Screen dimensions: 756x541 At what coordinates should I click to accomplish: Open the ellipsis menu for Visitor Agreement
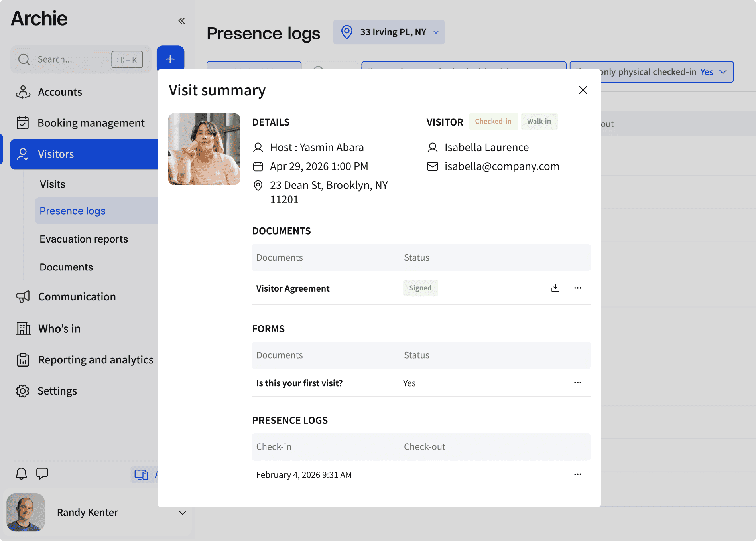click(578, 288)
